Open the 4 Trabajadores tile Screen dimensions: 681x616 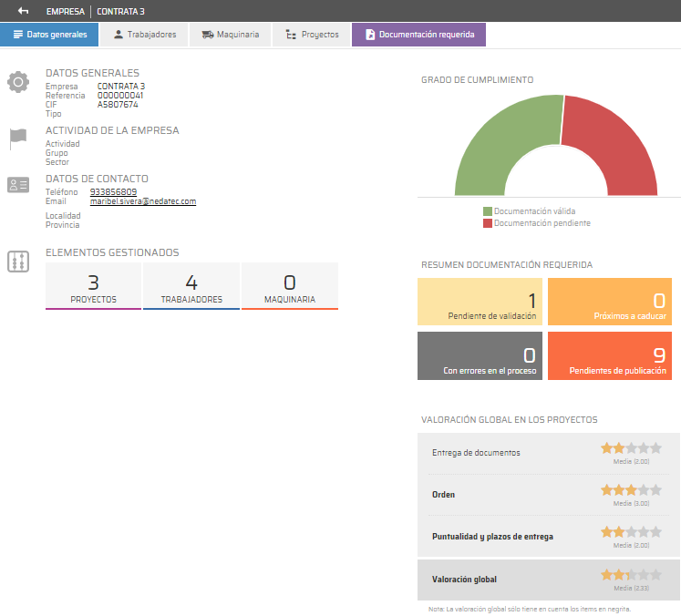(191, 286)
